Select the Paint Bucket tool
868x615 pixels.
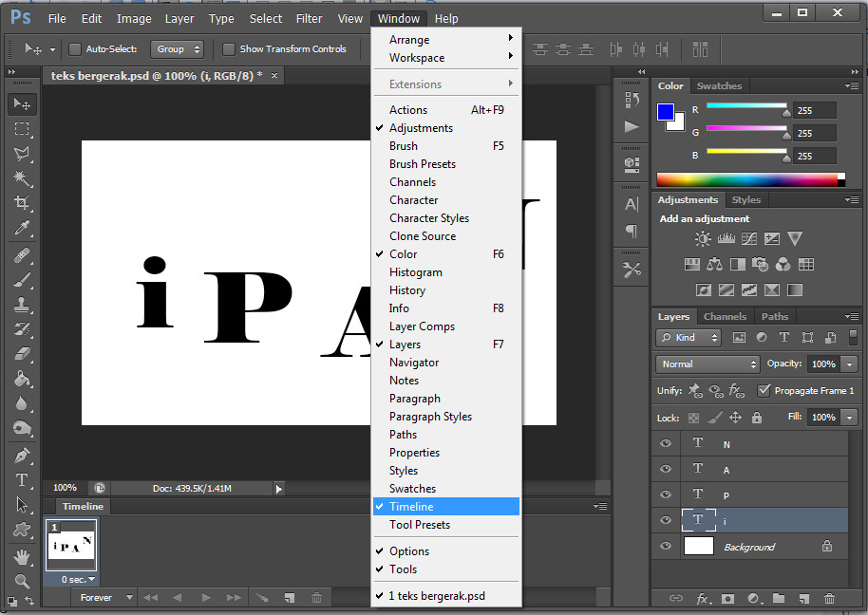(22, 379)
